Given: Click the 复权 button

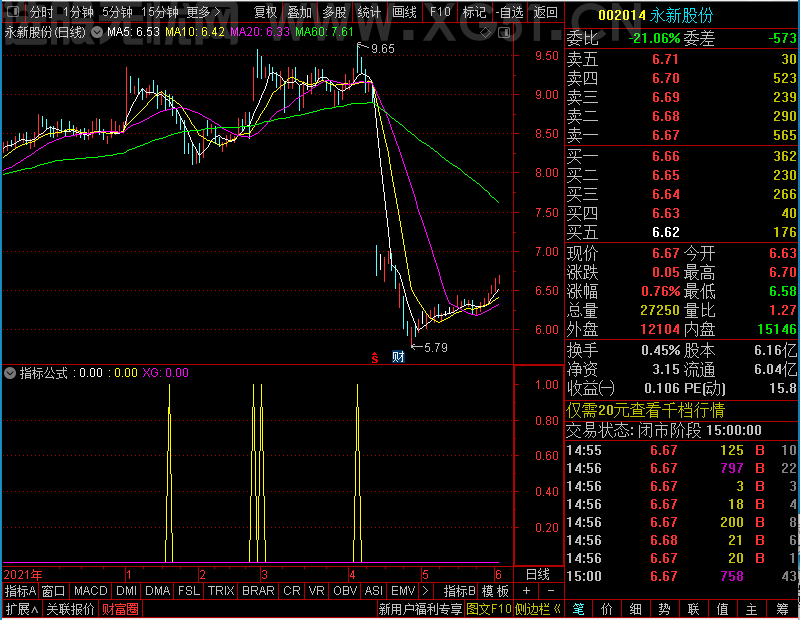Looking at the screenshot, I should point(265,12).
